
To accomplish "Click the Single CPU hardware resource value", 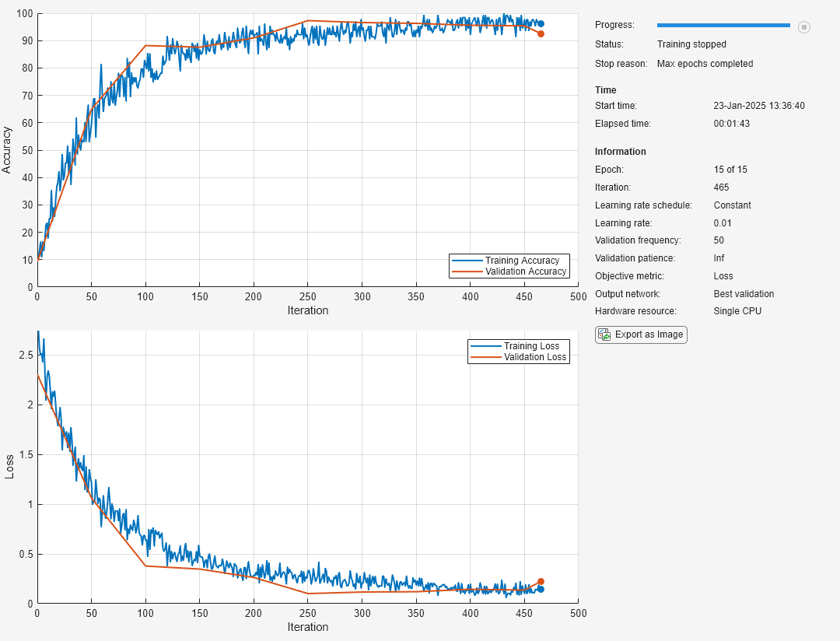I will point(737,311).
